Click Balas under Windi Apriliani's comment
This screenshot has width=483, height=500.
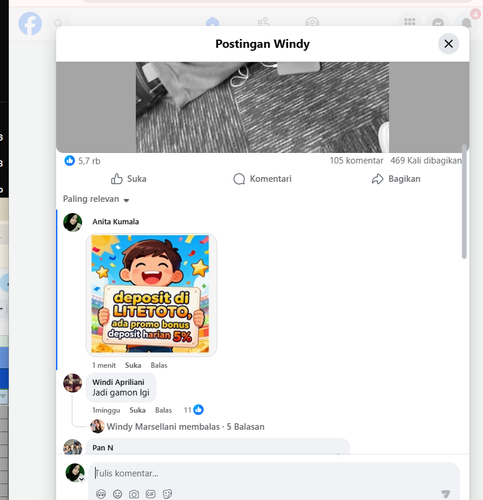163,410
